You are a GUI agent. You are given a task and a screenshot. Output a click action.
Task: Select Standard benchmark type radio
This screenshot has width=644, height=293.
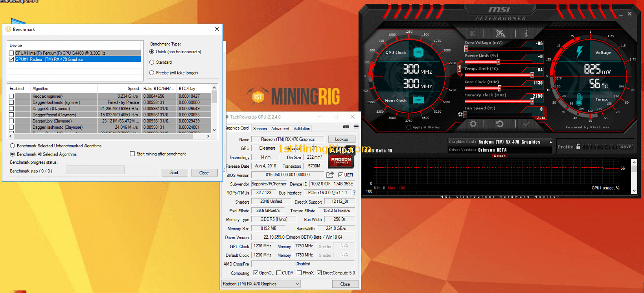(152, 62)
